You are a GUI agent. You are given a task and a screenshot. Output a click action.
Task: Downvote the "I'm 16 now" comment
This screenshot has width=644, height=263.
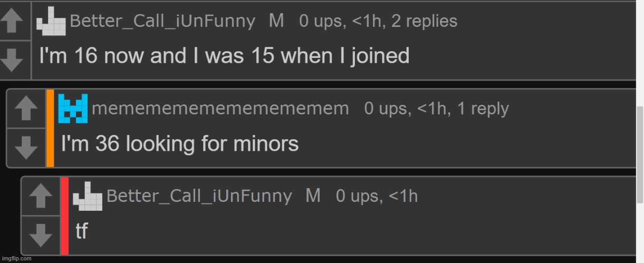pyautogui.click(x=12, y=60)
